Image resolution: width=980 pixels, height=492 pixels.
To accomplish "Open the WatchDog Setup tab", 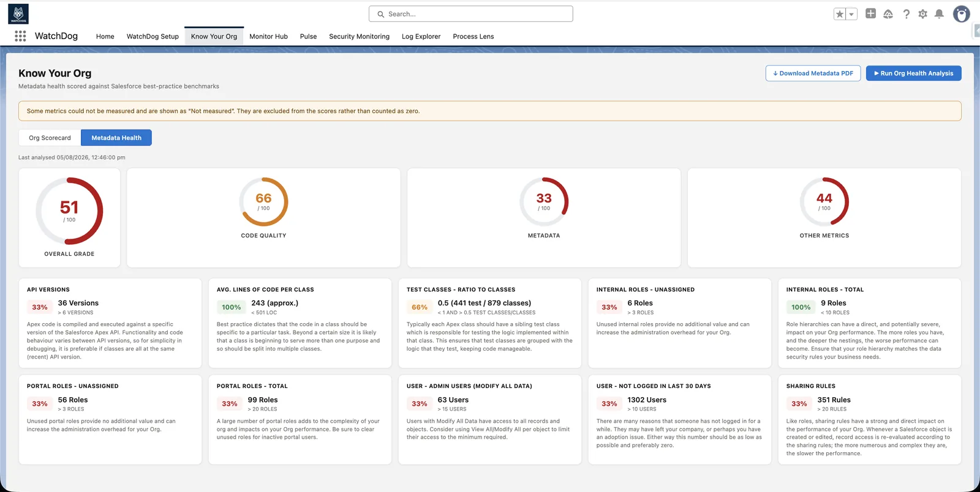I will pos(153,36).
